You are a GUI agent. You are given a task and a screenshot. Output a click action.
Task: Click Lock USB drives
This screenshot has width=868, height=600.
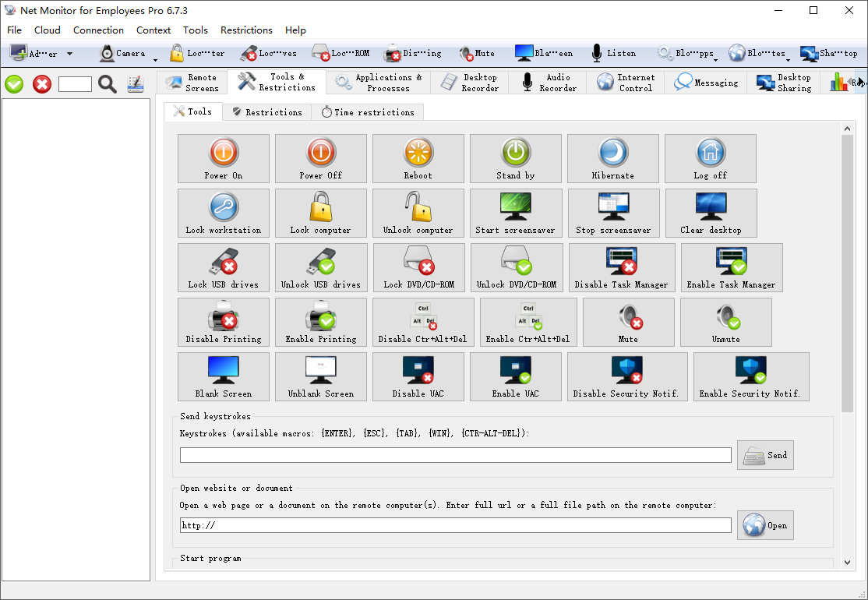(223, 267)
